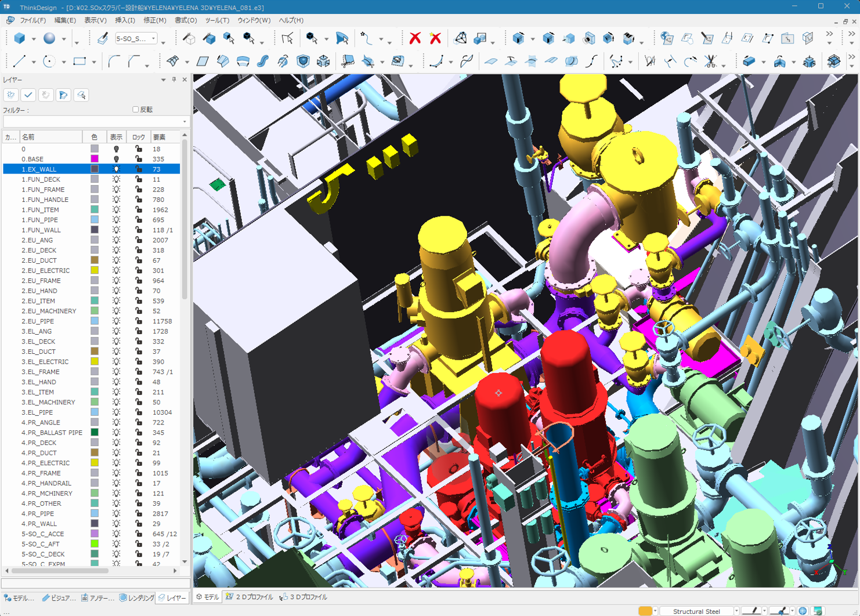Click the checkmark set-current-layer icon
Image resolution: width=860 pixels, height=616 pixels.
tap(28, 95)
